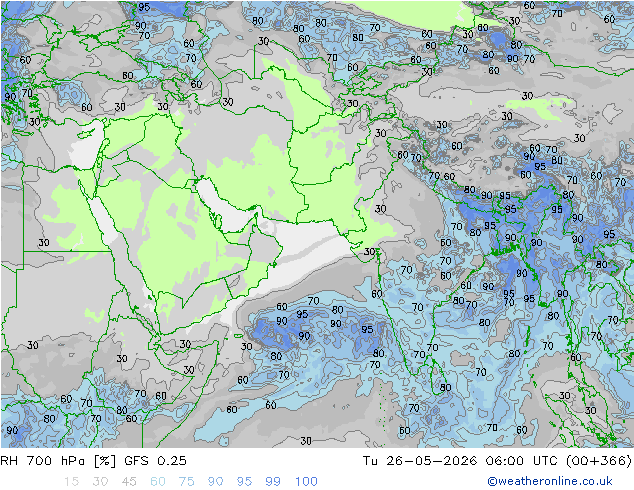
Task: Click the 95 legend value
Action: click(x=244, y=482)
